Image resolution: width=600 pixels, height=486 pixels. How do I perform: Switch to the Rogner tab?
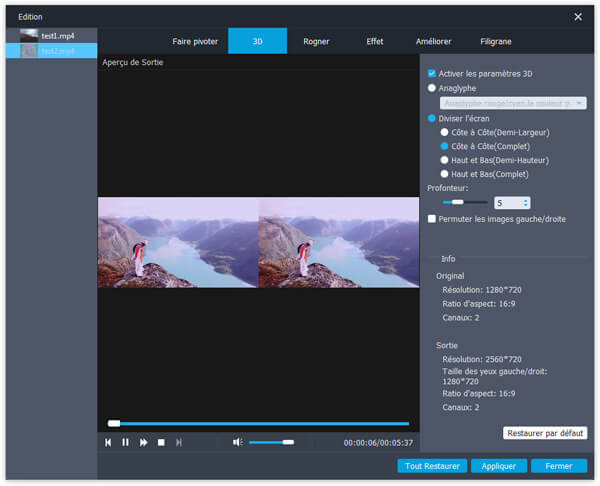point(319,42)
